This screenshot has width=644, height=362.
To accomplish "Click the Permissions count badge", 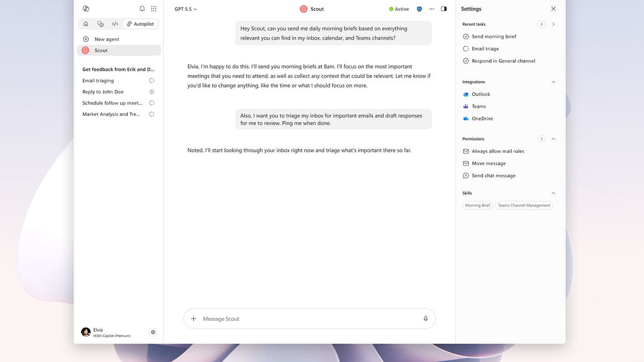I will coord(541,139).
